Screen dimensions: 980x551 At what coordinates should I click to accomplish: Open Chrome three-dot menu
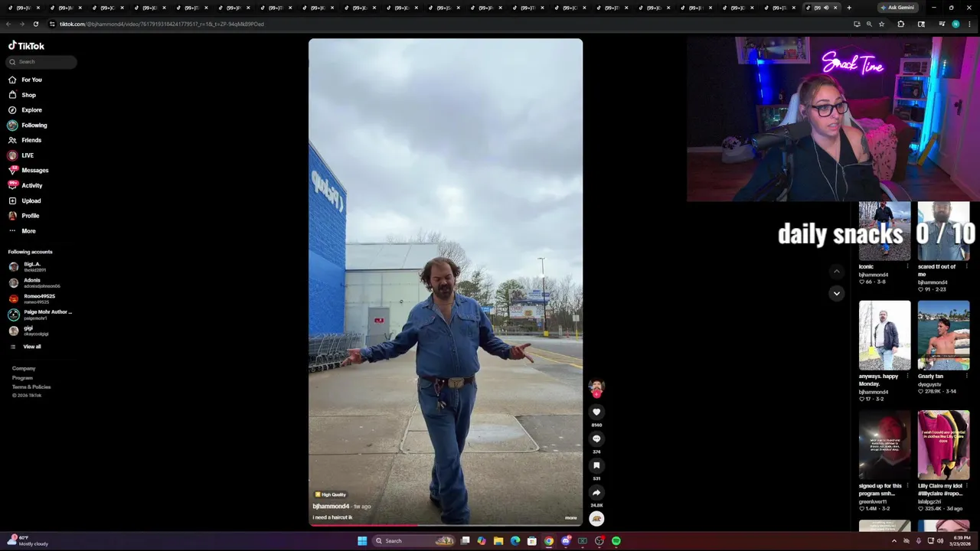click(x=970, y=24)
